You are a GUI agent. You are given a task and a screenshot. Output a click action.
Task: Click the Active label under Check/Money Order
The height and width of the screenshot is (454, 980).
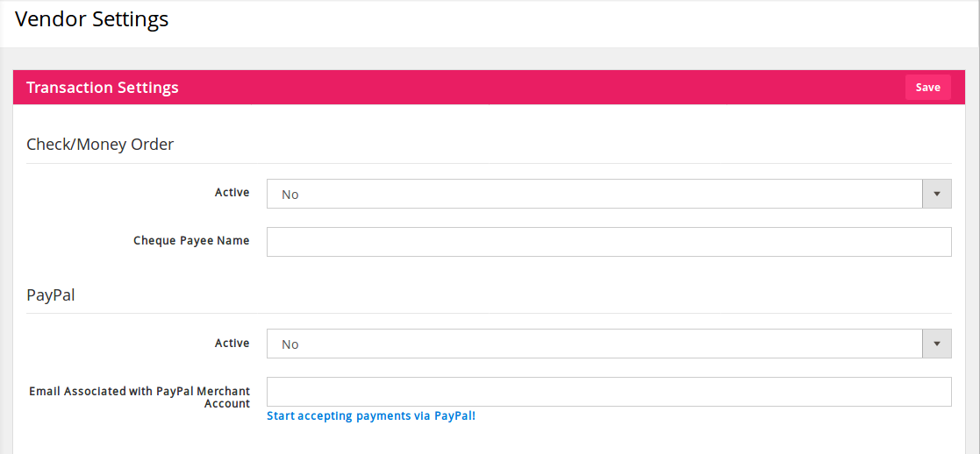point(232,193)
